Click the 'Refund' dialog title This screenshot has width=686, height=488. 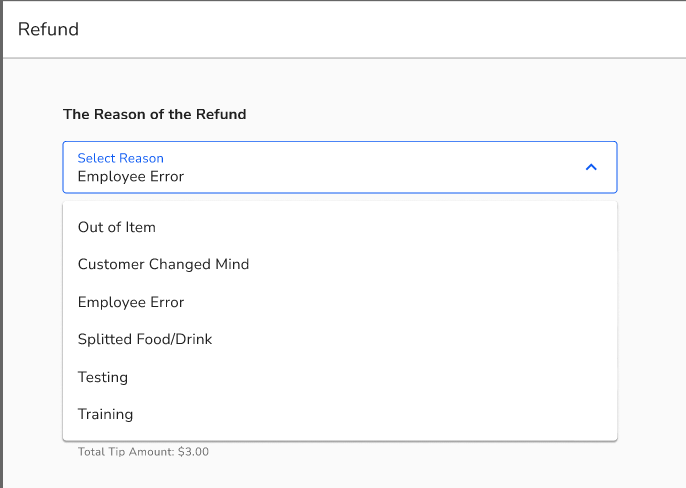tap(48, 29)
